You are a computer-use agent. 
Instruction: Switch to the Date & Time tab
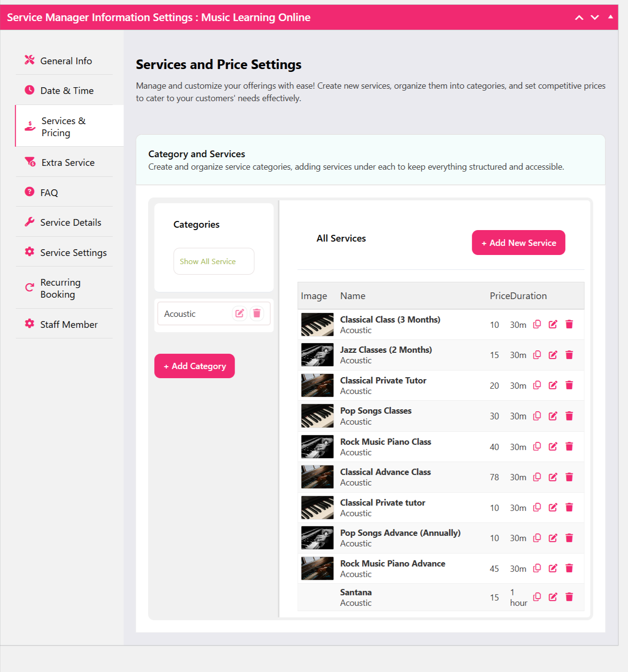67,91
